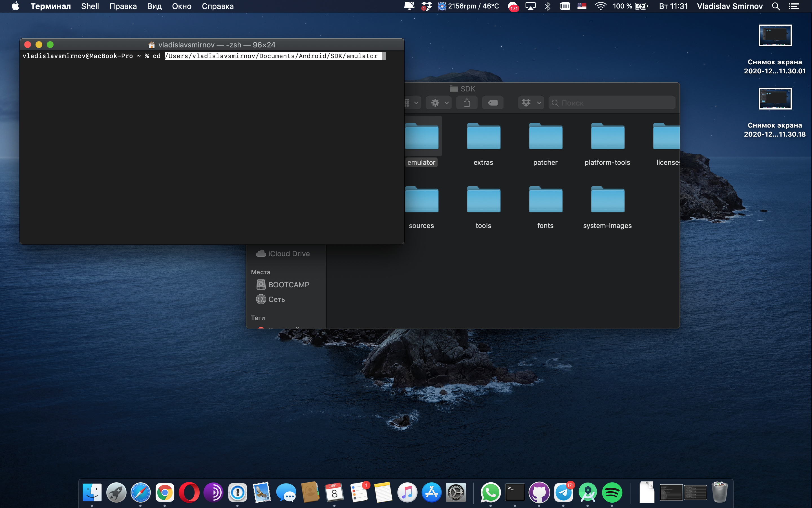Click the Tags button in Finder toolbar
The width and height of the screenshot is (812, 508).
(x=493, y=103)
